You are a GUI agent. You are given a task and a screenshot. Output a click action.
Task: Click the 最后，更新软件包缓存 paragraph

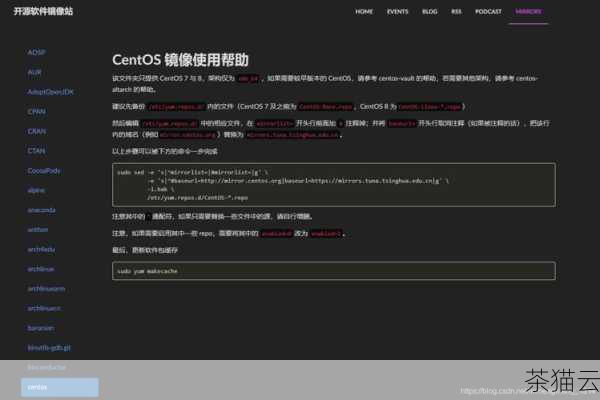(145, 250)
